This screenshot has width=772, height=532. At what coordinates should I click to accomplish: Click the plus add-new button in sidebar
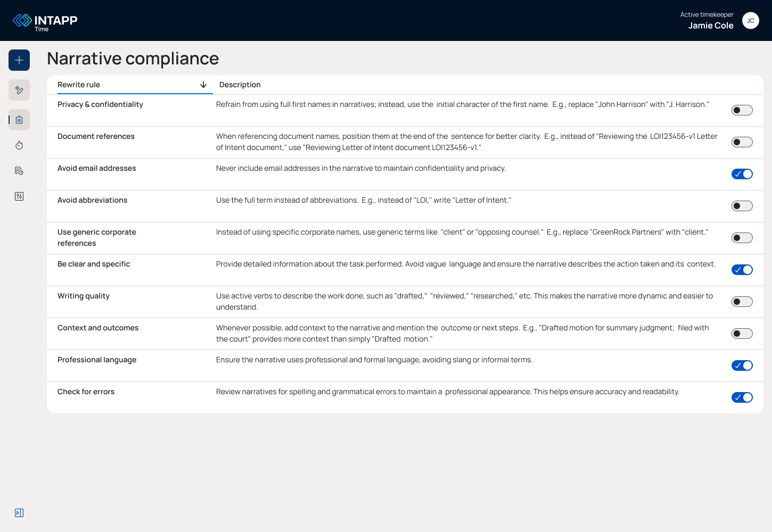pyautogui.click(x=19, y=60)
